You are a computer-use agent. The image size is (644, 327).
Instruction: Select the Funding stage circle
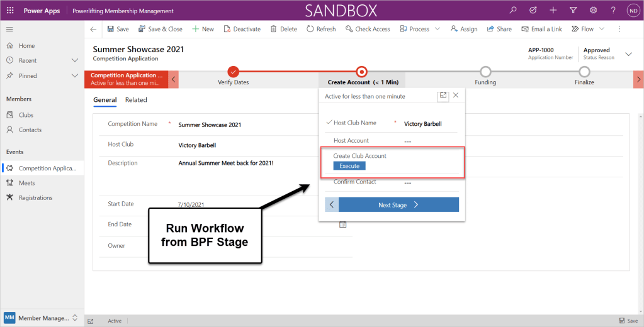[485, 72]
